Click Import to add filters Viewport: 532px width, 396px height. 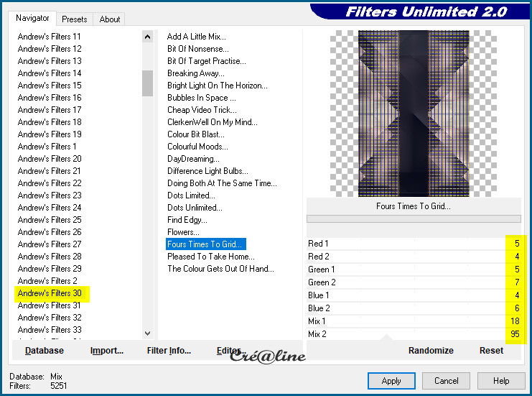(107, 351)
